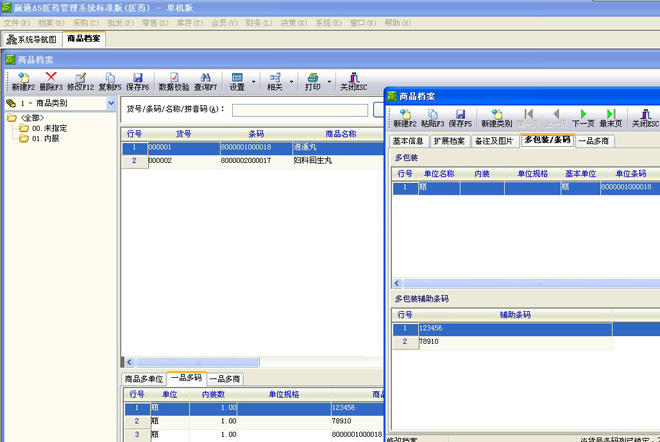Click 相关 related icon
This screenshot has height=442, width=660.
274,81
